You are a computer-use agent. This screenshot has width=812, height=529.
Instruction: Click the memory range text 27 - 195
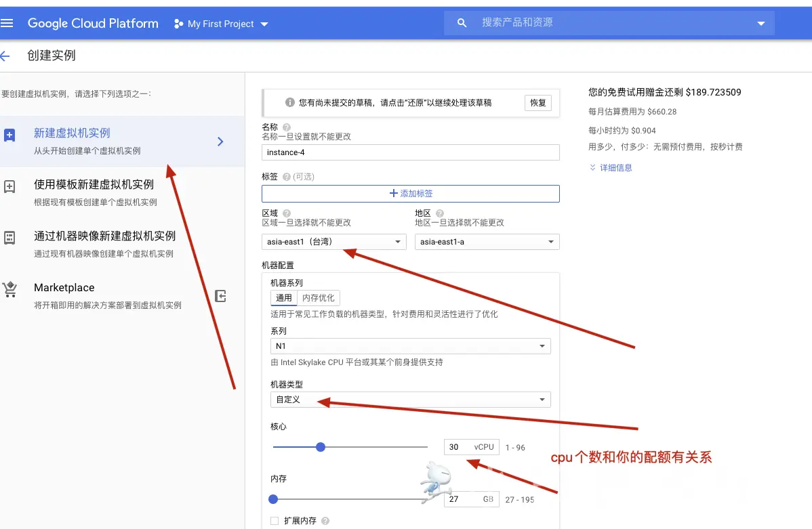520,499
